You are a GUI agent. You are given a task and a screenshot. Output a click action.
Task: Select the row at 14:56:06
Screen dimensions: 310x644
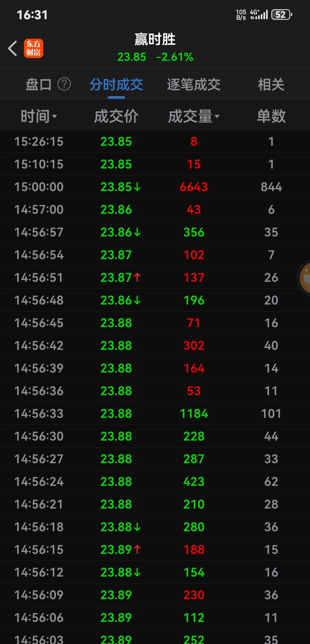(155, 618)
